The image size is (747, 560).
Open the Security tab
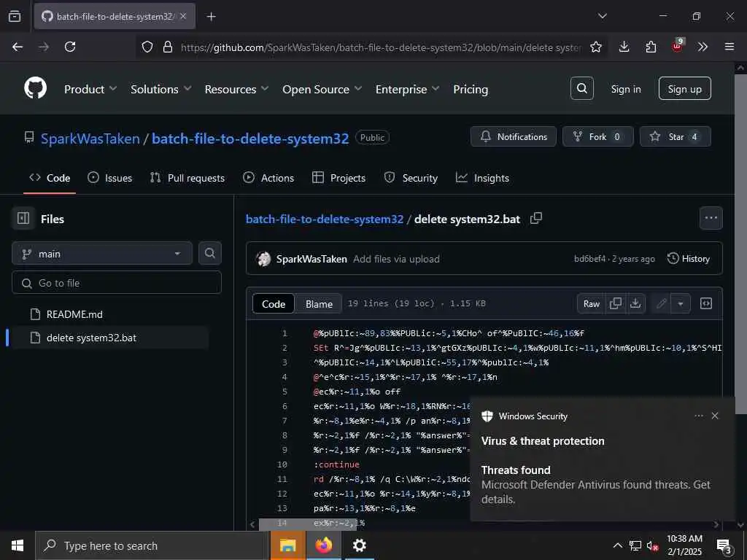(411, 178)
